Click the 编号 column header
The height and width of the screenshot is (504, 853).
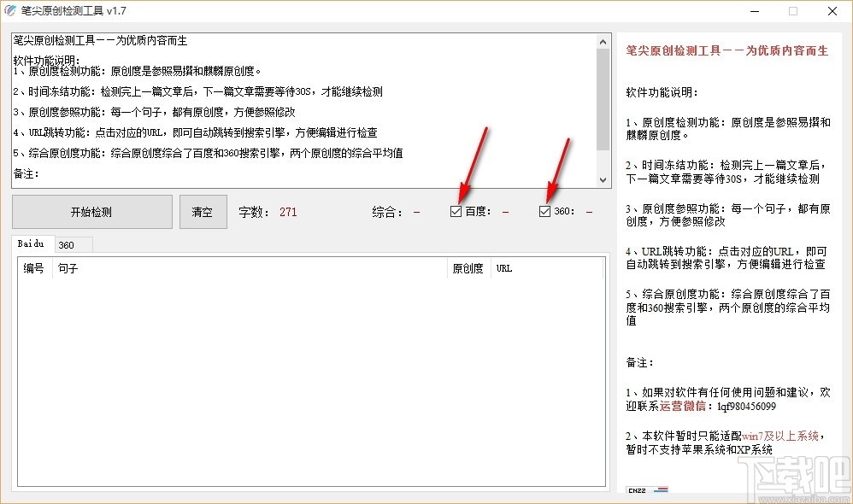[x=34, y=268]
